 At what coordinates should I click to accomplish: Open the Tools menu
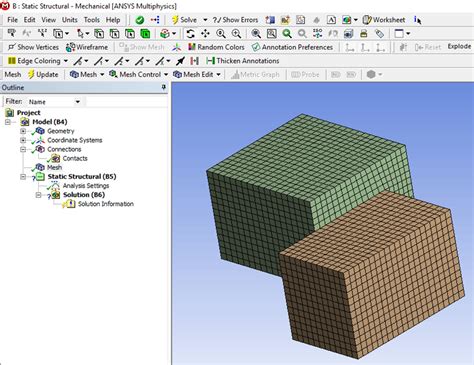point(92,20)
